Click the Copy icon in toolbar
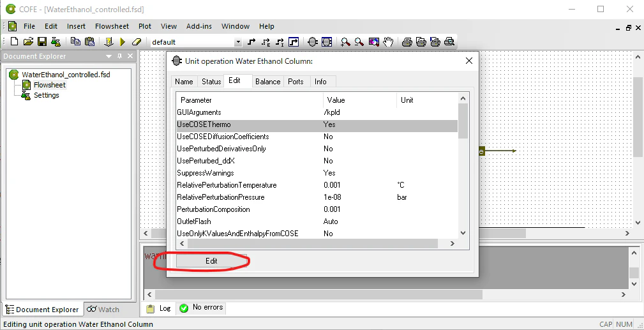The width and height of the screenshot is (644, 330). [75, 42]
